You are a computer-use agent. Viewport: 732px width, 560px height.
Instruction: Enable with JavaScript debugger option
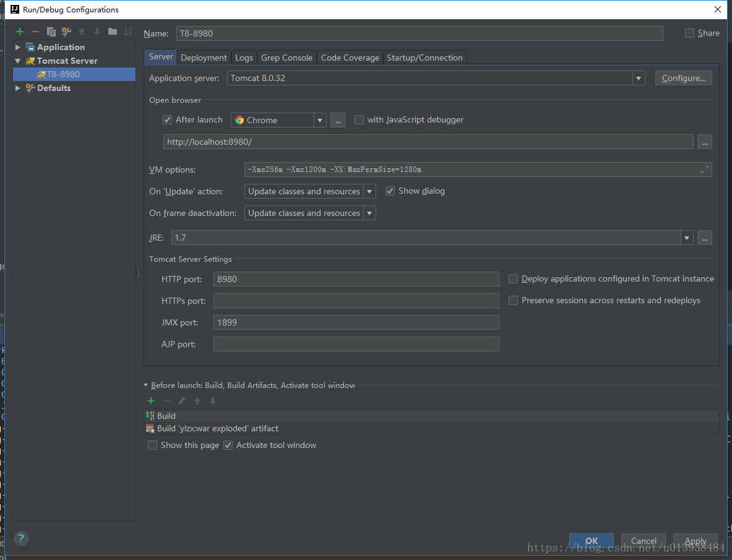359,120
